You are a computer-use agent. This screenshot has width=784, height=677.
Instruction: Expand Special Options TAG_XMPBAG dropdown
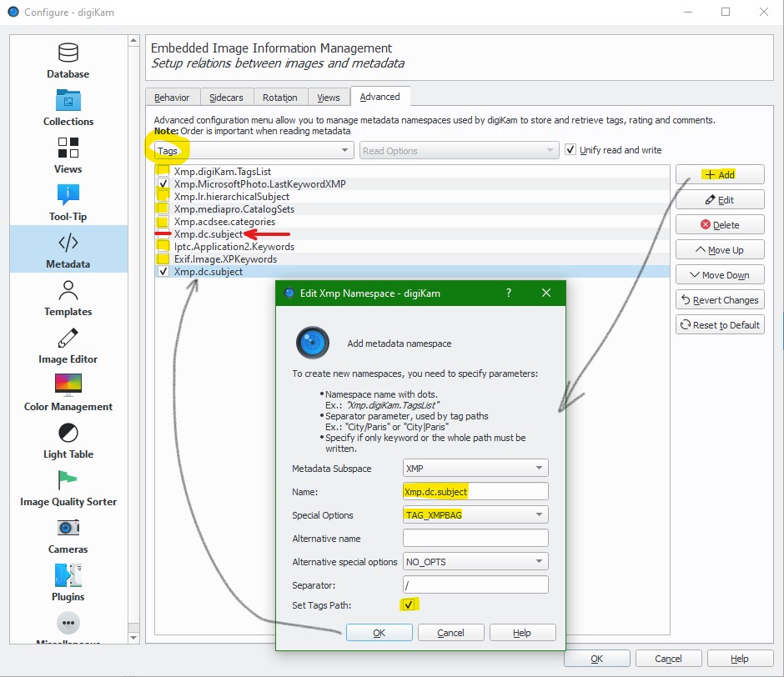pos(475,514)
